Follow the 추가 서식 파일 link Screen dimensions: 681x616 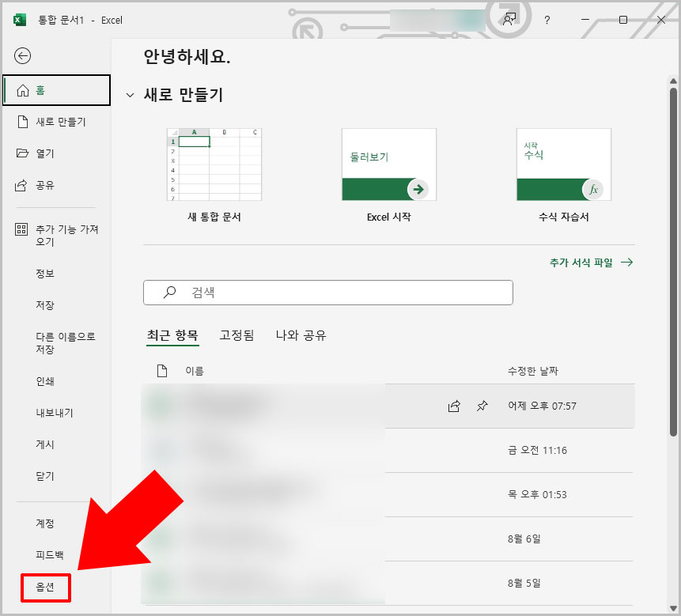tap(591, 263)
